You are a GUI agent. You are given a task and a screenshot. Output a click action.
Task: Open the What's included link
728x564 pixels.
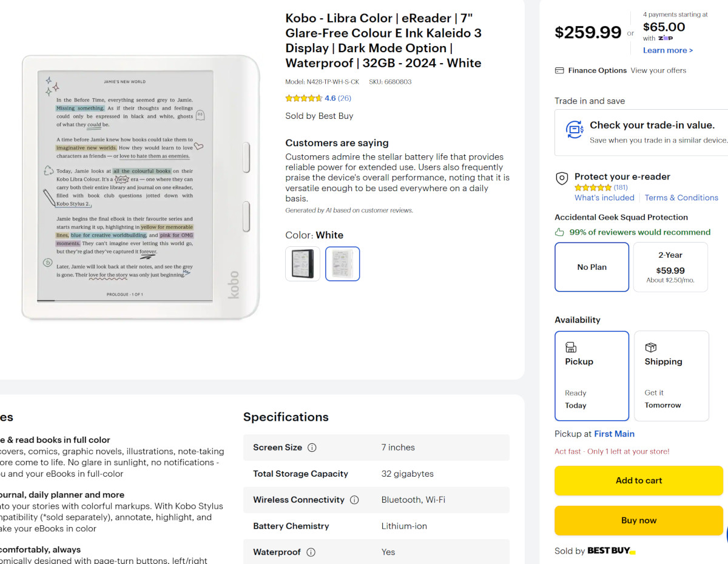point(604,198)
